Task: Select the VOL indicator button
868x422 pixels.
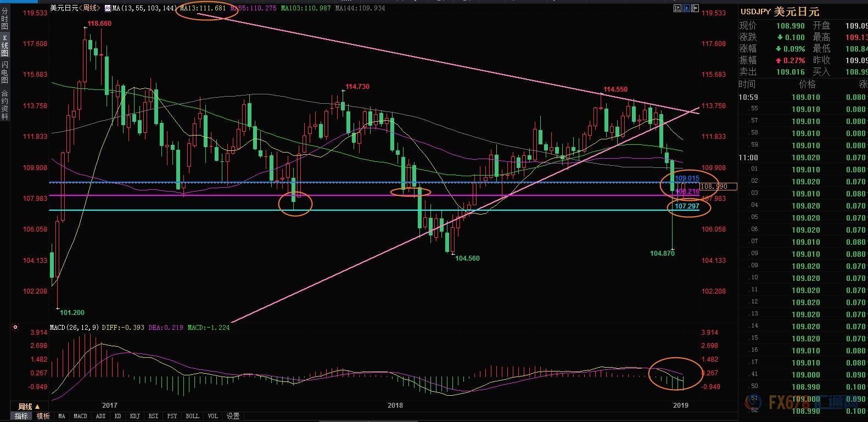Action: point(213,417)
